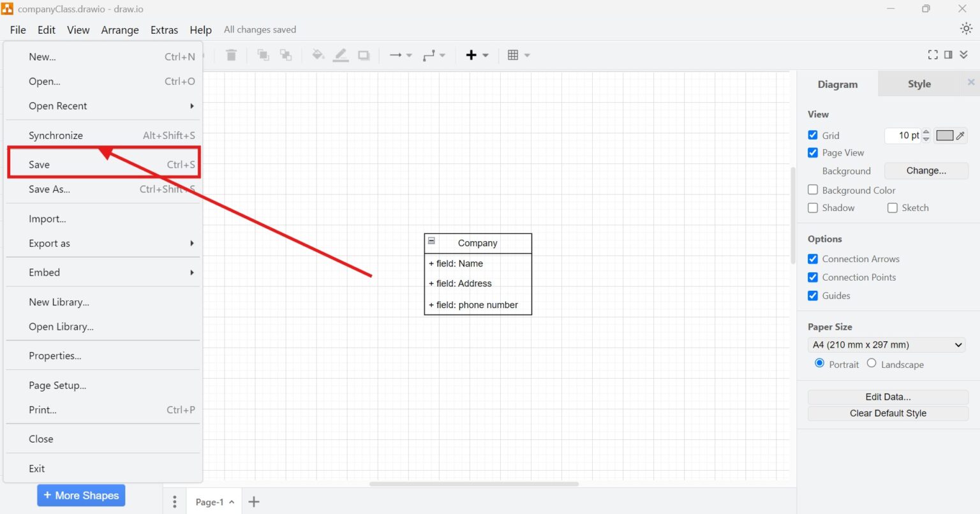The image size is (980, 514).
Task: Click the To Front toolbar icon
Action: (263, 55)
